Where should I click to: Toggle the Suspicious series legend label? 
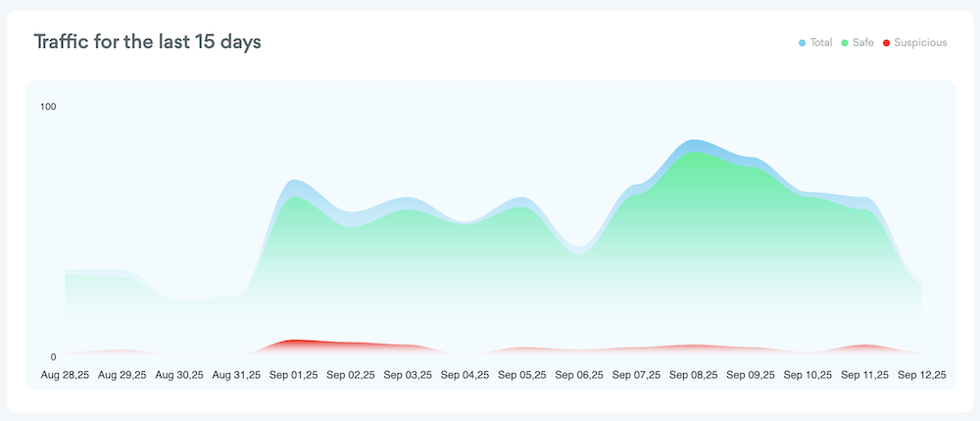[x=920, y=43]
